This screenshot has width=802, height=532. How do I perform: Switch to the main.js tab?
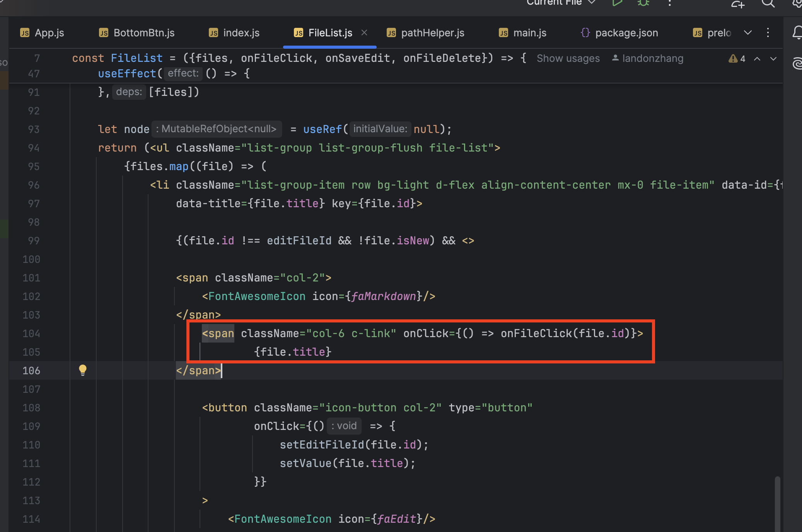coord(522,33)
